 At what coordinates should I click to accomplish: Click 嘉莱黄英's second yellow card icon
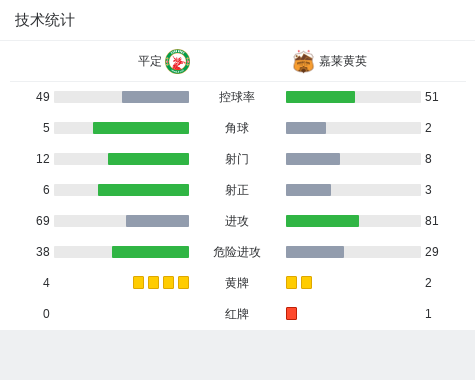point(306,282)
